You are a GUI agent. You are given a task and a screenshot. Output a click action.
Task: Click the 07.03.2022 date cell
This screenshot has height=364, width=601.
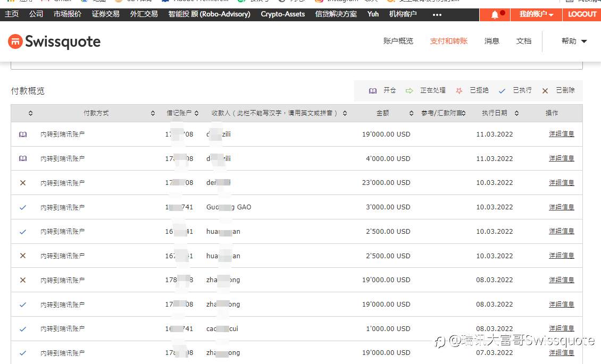tap(495, 352)
